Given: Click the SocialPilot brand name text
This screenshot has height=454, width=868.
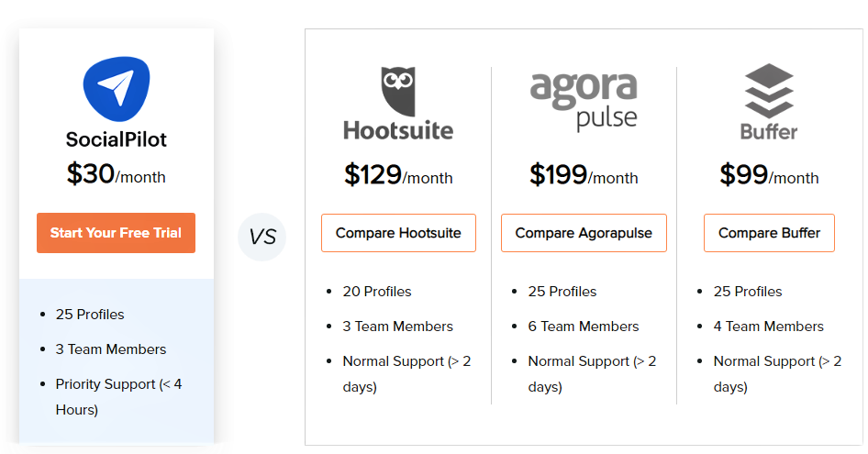Looking at the screenshot, I should 117,139.
